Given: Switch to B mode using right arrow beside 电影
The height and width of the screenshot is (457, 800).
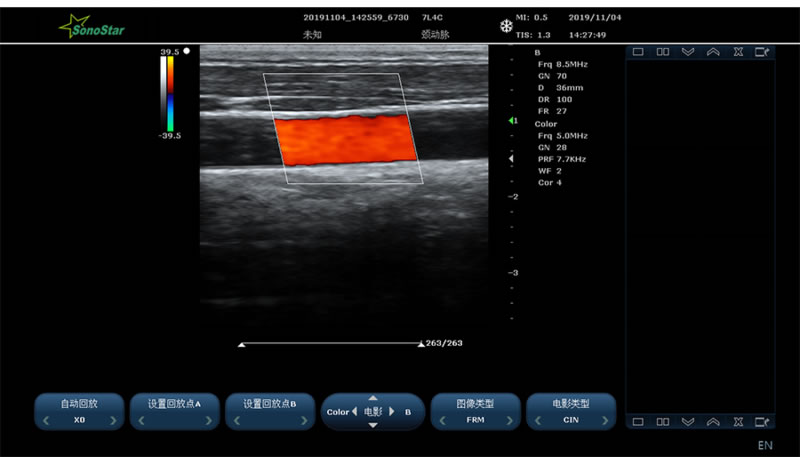Looking at the screenshot, I should pos(391,412).
